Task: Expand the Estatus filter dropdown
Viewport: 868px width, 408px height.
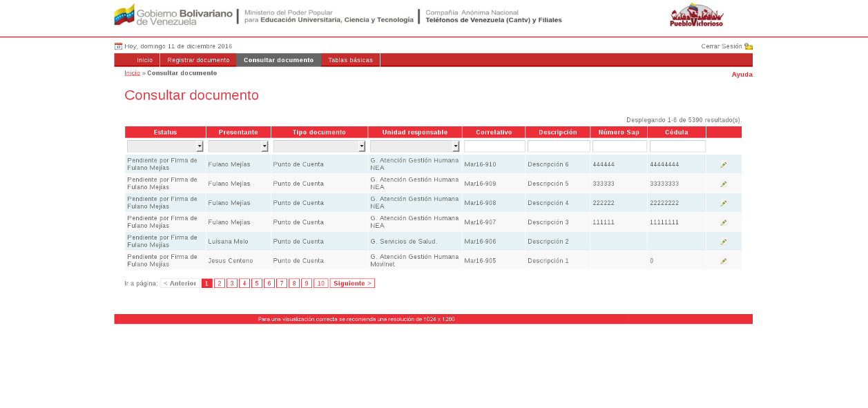Action: click(x=200, y=146)
